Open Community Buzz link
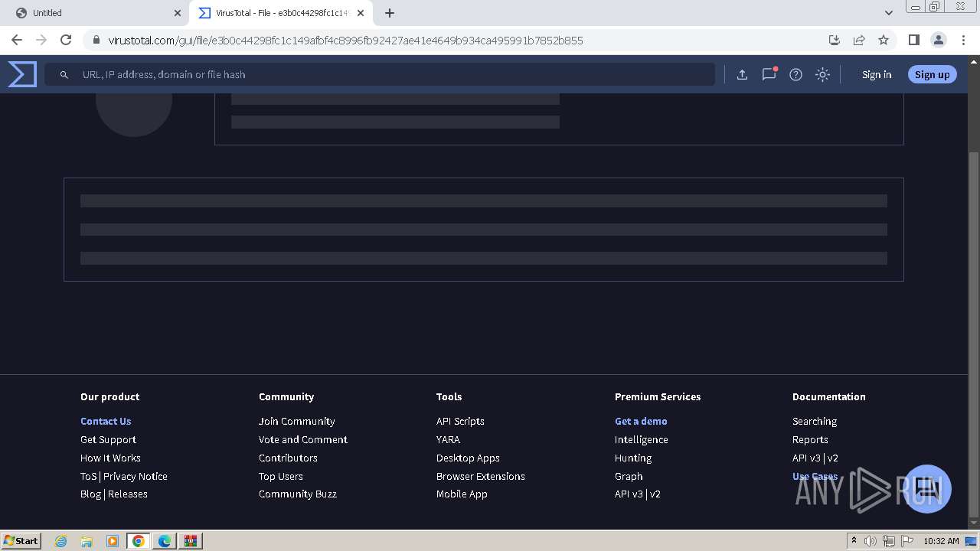Screen dimensions: 980x551 pyautogui.click(x=298, y=494)
